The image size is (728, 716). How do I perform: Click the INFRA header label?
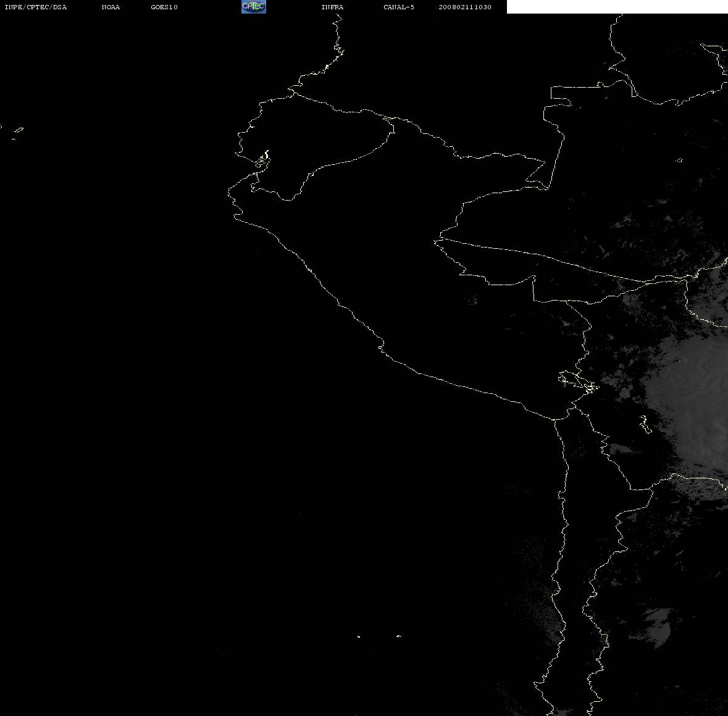(332, 7)
